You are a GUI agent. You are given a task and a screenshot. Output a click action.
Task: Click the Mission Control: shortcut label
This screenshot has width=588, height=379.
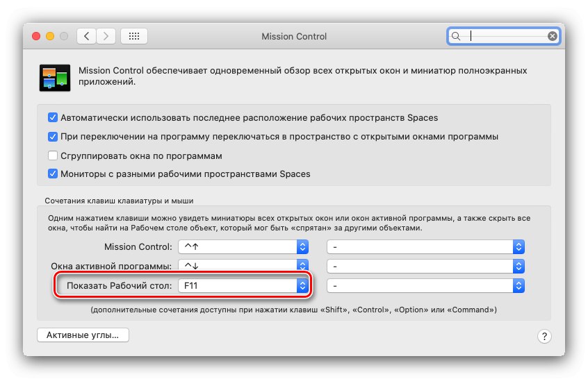138,247
